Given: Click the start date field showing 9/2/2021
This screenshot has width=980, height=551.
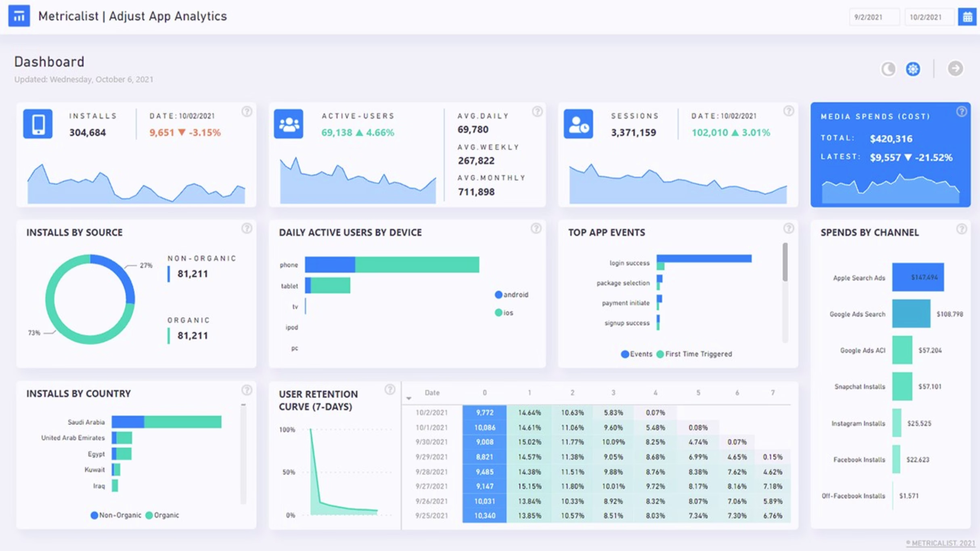Looking at the screenshot, I should coord(874,17).
